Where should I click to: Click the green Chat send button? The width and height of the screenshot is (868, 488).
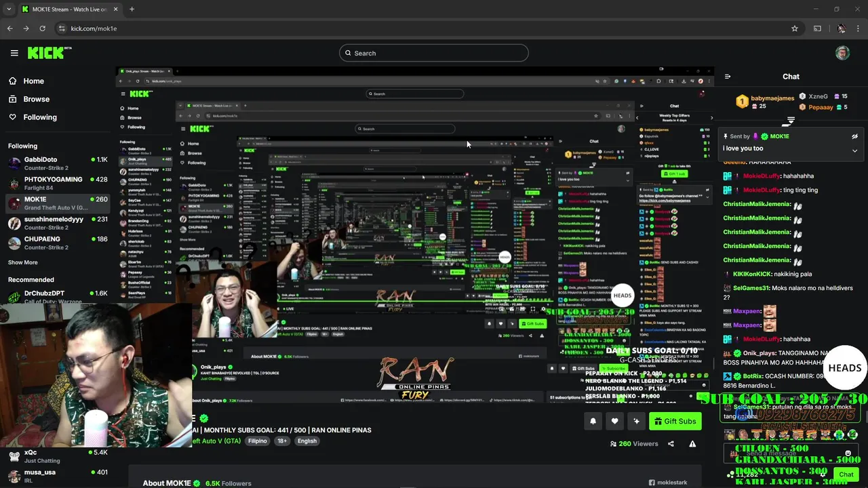pyautogui.click(x=846, y=474)
